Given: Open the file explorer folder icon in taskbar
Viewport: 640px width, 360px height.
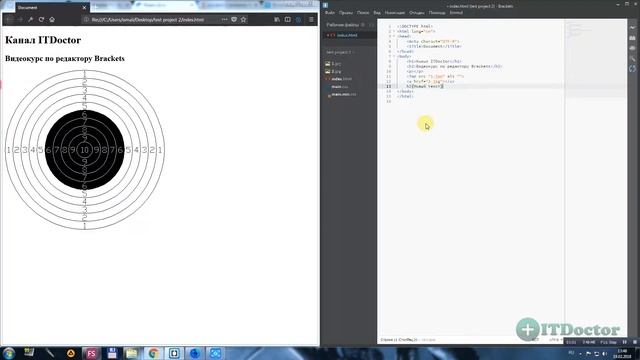Looking at the screenshot, I should (x=132, y=353).
